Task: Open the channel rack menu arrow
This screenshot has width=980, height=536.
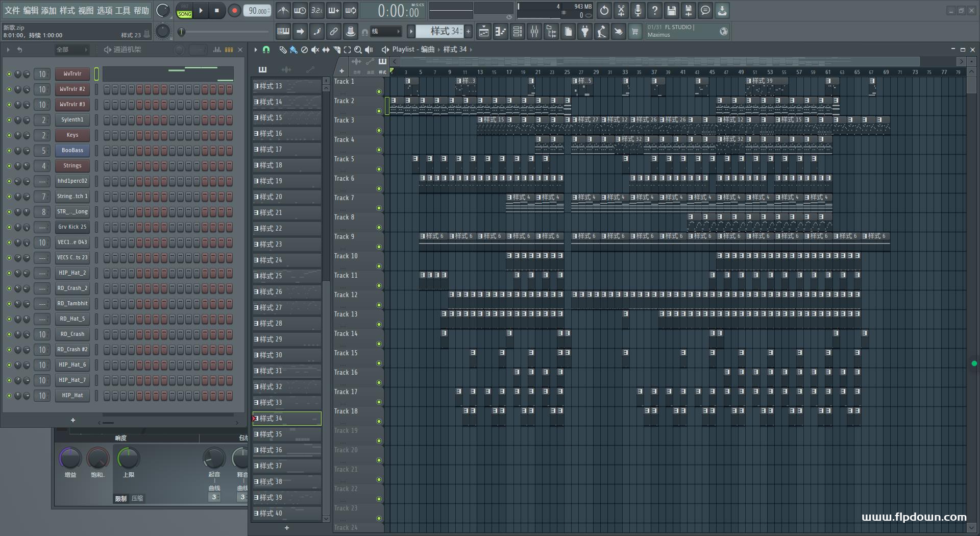Action: pos(8,50)
